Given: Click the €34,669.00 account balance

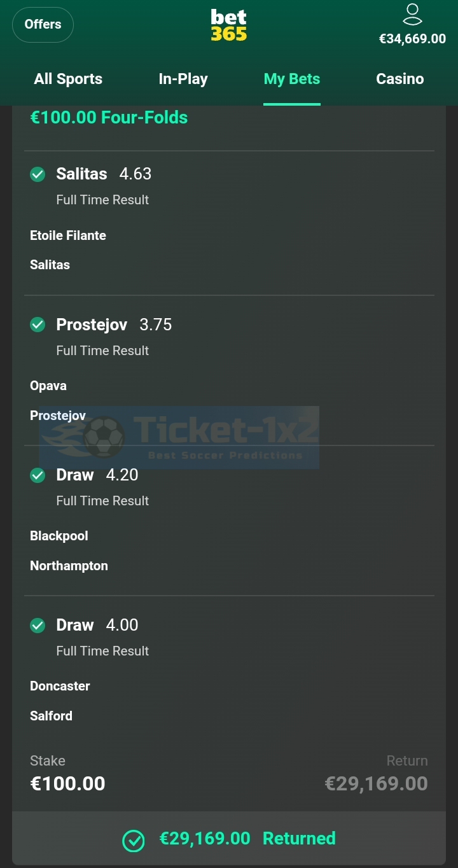Looking at the screenshot, I should coord(412,39).
